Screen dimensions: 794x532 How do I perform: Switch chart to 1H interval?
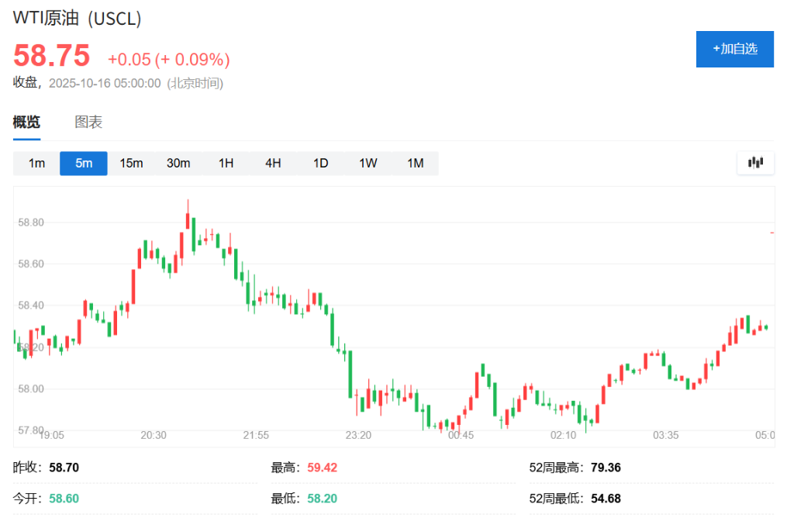pos(226,164)
